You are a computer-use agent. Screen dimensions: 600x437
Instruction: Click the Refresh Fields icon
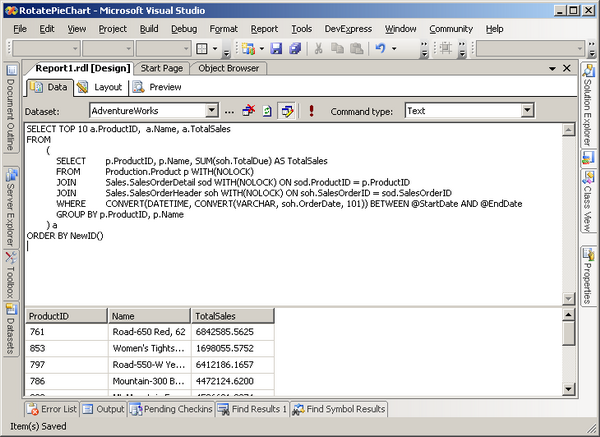(267, 111)
